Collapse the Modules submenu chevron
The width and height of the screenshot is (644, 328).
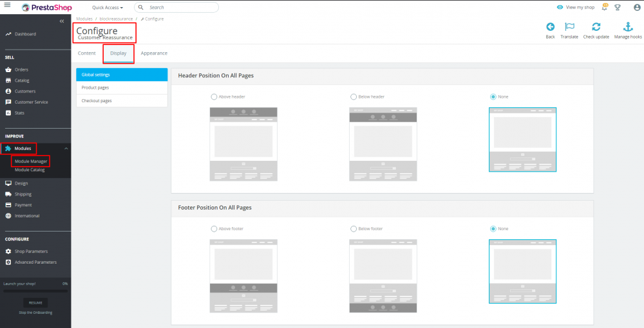pyautogui.click(x=66, y=149)
